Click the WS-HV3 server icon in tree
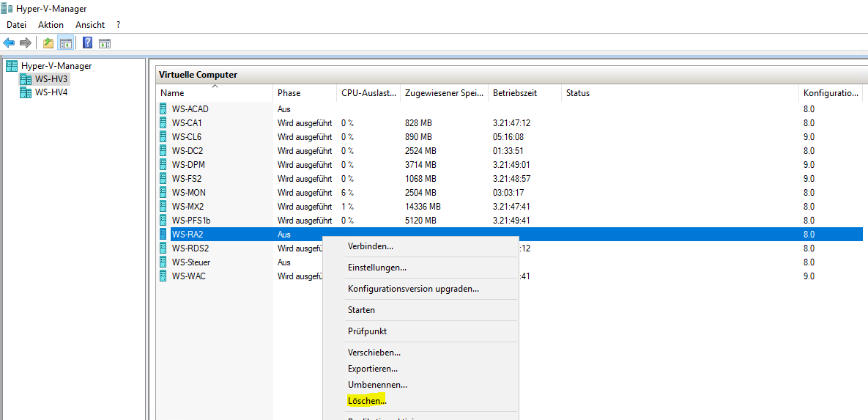 pyautogui.click(x=26, y=79)
